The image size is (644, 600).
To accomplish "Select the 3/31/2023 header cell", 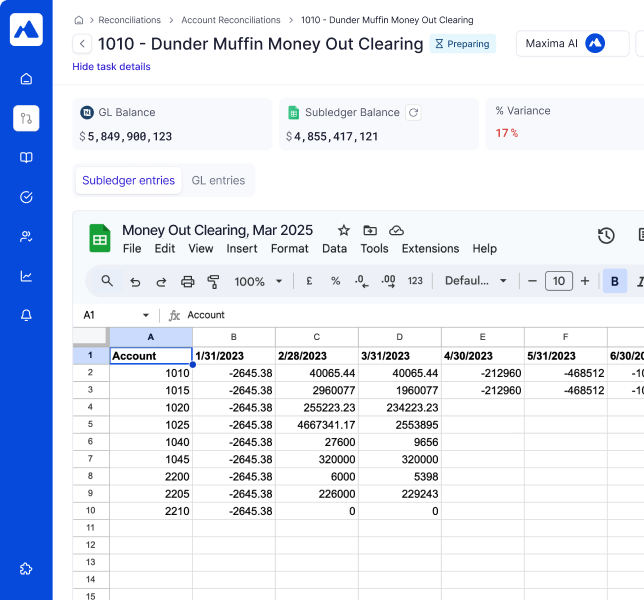I will (x=400, y=356).
